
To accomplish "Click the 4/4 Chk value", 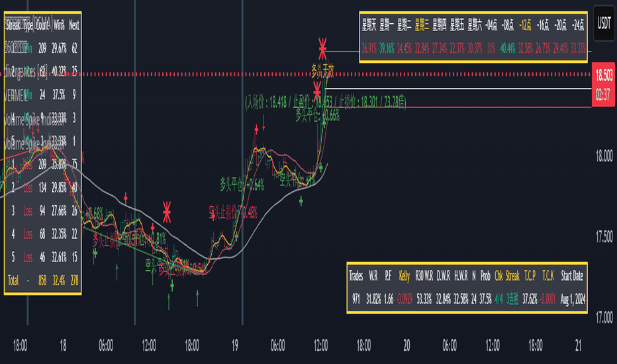I will click(498, 299).
